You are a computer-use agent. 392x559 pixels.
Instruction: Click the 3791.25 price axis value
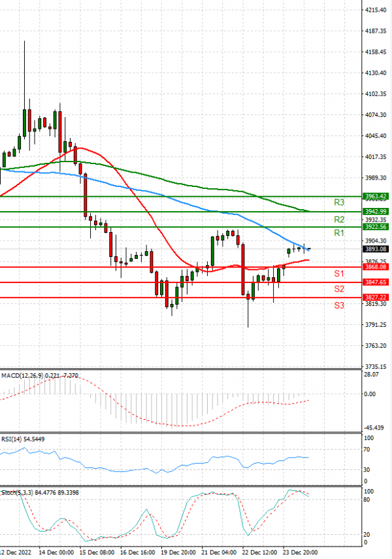tap(376, 325)
